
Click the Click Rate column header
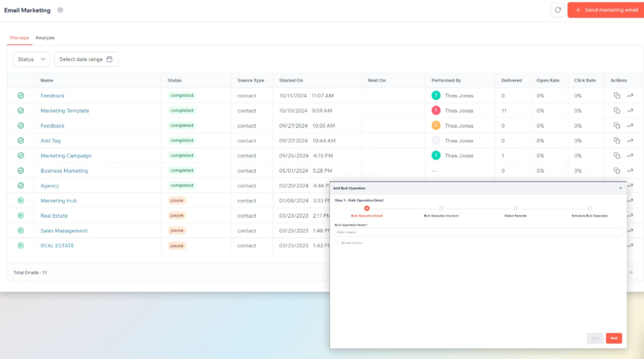(585, 80)
